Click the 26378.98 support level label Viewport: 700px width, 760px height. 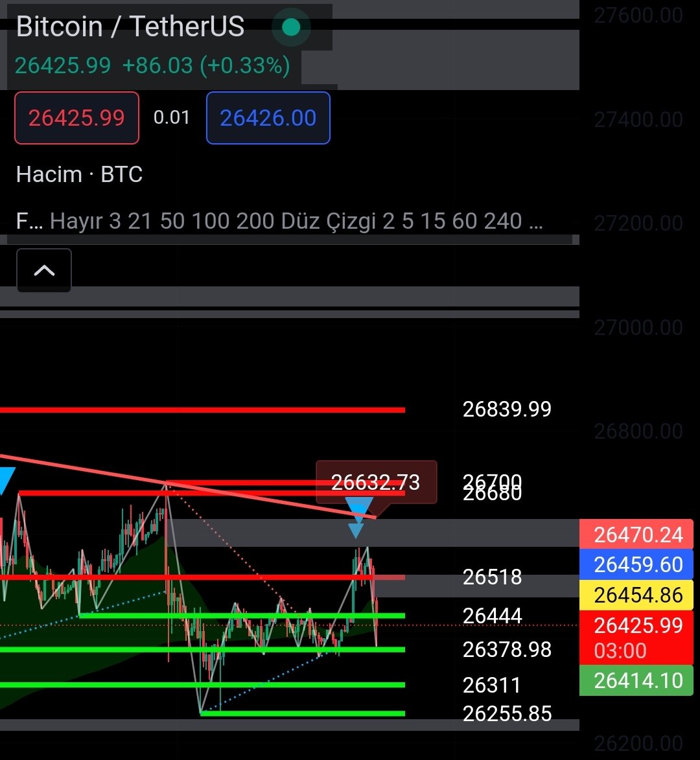[x=507, y=649]
